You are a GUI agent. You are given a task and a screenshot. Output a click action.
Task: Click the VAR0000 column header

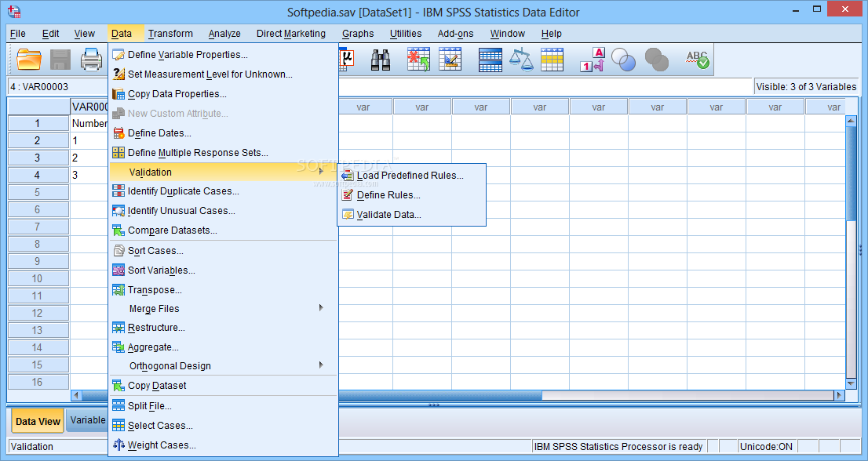[x=89, y=107]
